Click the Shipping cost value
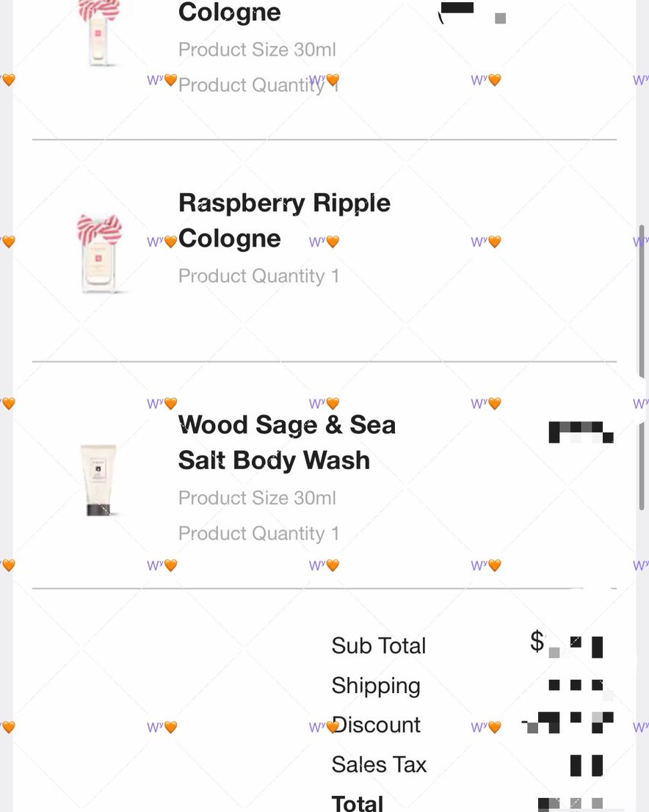Screen dimensions: 649x812 click(577, 686)
